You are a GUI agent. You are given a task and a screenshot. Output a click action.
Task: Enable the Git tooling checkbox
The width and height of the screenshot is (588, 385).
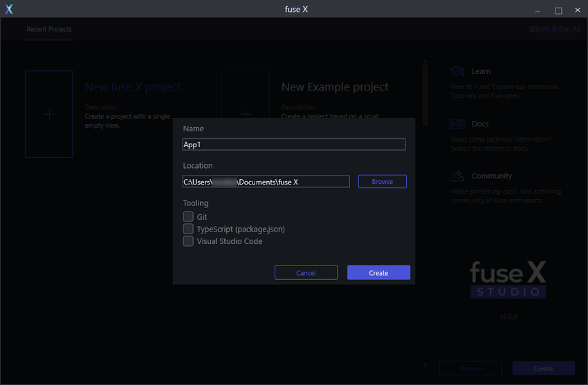point(188,216)
